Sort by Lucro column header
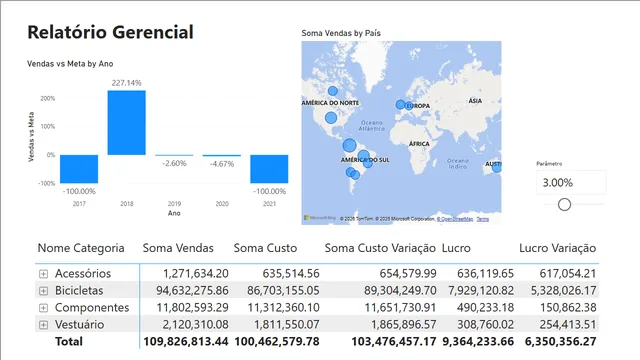The width and height of the screenshot is (640, 360). coord(456,248)
